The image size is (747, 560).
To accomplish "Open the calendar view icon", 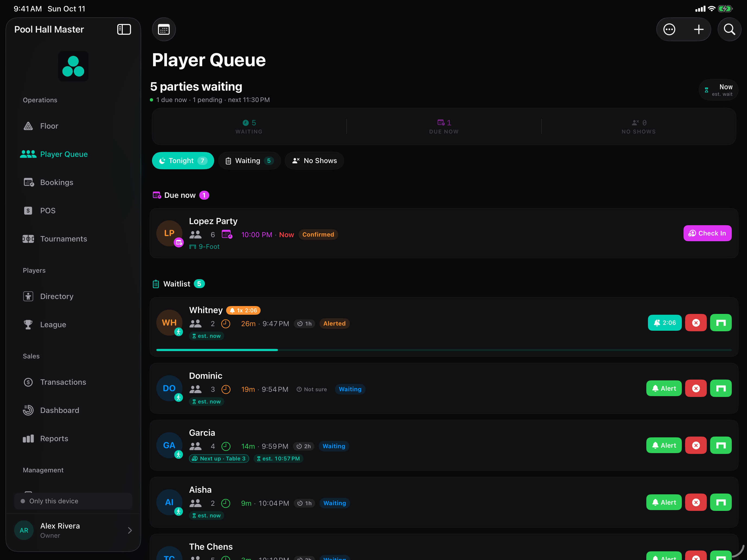I will [164, 30].
